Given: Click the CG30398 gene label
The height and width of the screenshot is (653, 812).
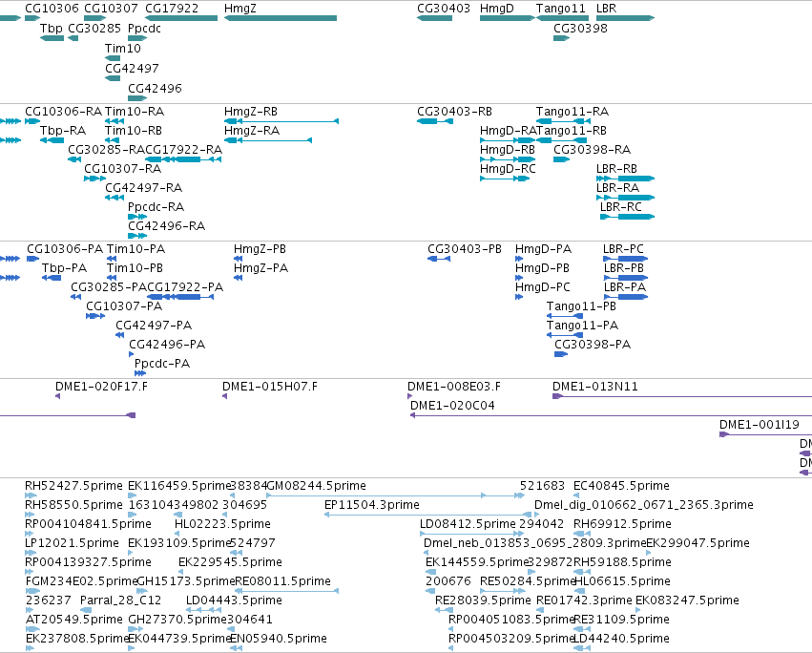Looking at the screenshot, I should (x=580, y=29).
